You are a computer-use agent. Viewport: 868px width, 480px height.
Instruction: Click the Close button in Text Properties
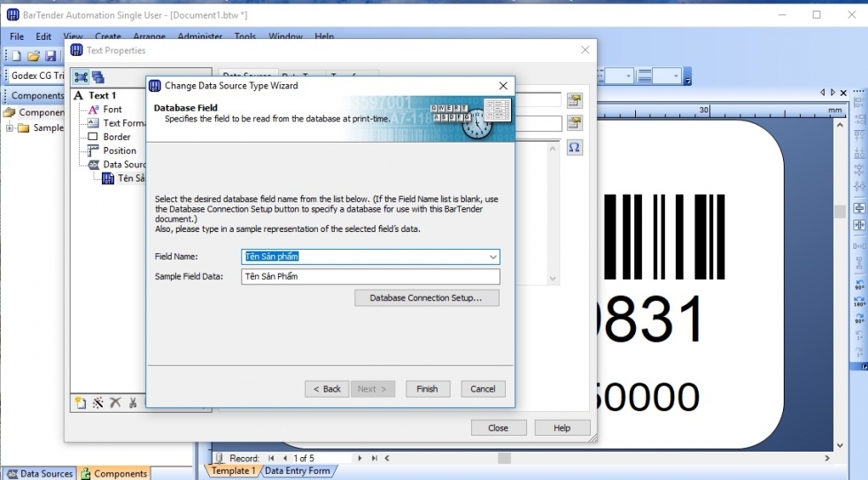pos(498,428)
